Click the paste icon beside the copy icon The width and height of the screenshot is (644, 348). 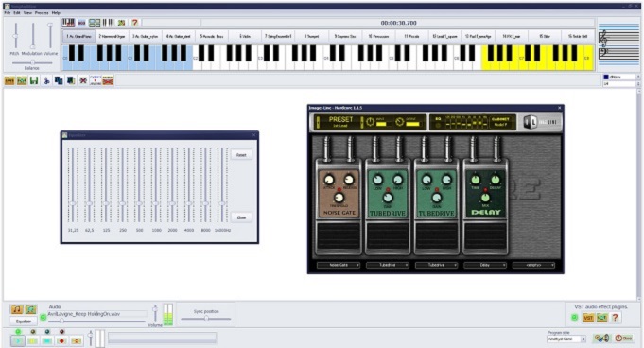click(x=71, y=80)
